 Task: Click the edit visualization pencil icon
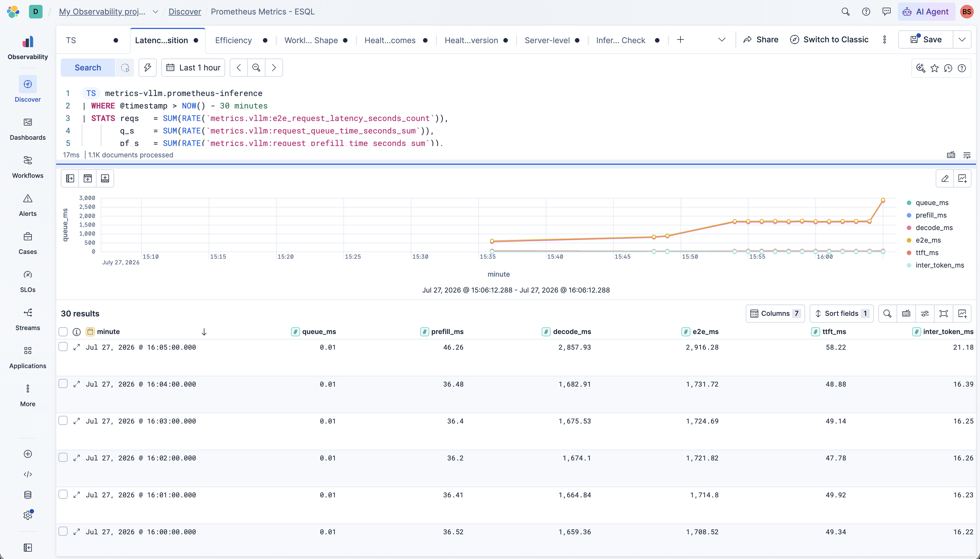click(x=945, y=179)
